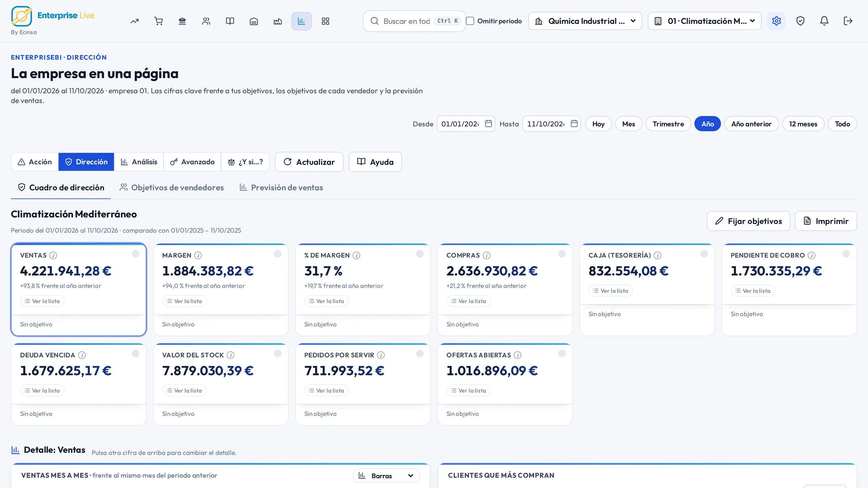Open the notifications bell
The height and width of the screenshot is (488, 868).
[x=824, y=21]
